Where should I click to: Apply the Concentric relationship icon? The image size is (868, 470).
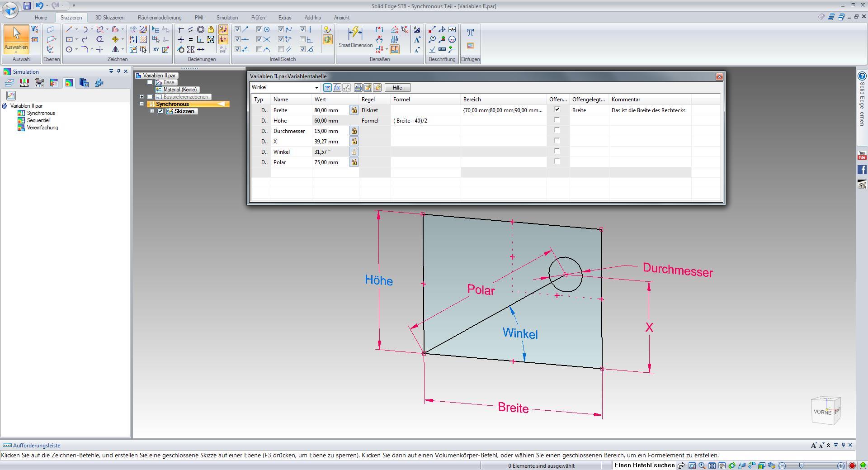[201, 29]
